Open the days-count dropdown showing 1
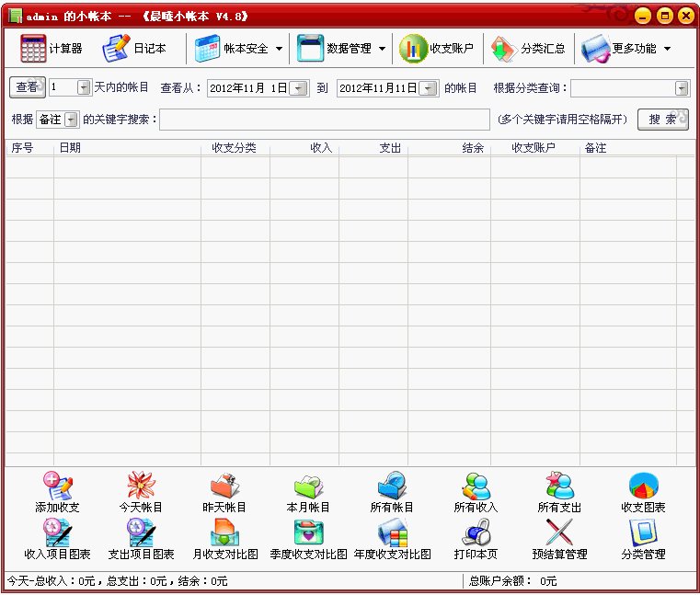 point(84,87)
